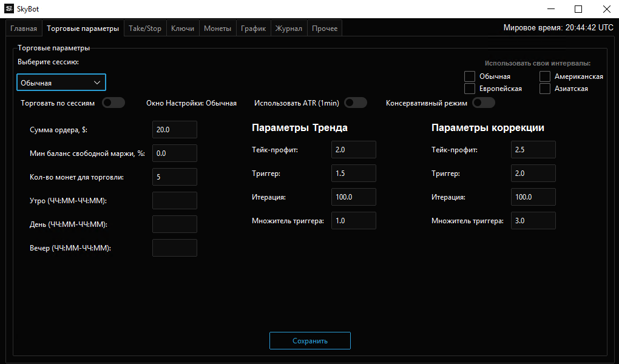The image size is (619, 364).
Task: Toggle the Торговать по сессиям switch
Action: click(x=113, y=103)
